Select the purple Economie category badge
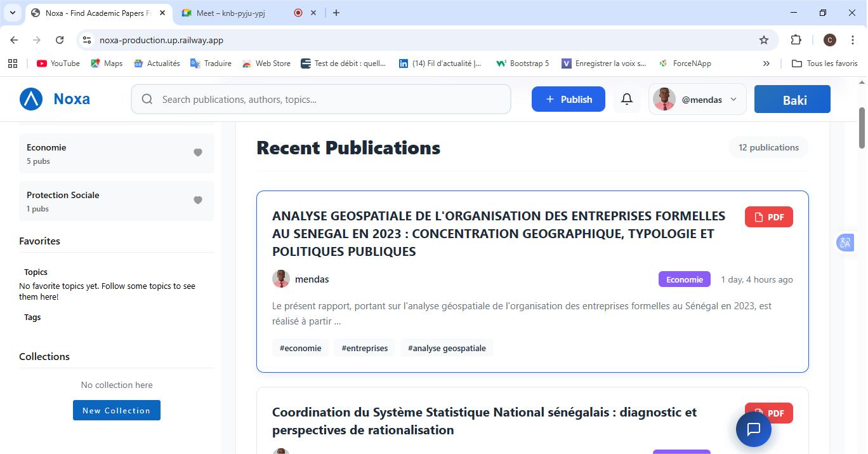This screenshot has height=454, width=868. pyautogui.click(x=684, y=279)
